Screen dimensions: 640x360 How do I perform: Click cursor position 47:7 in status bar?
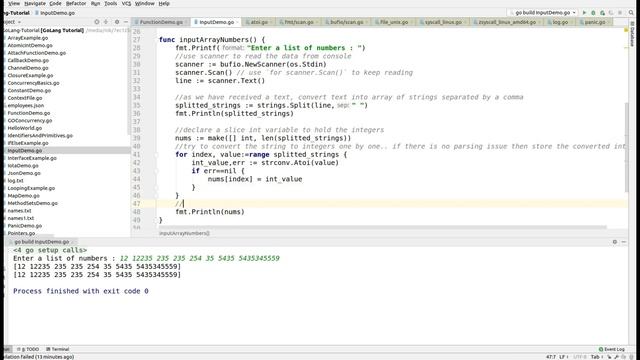[551, 357]
